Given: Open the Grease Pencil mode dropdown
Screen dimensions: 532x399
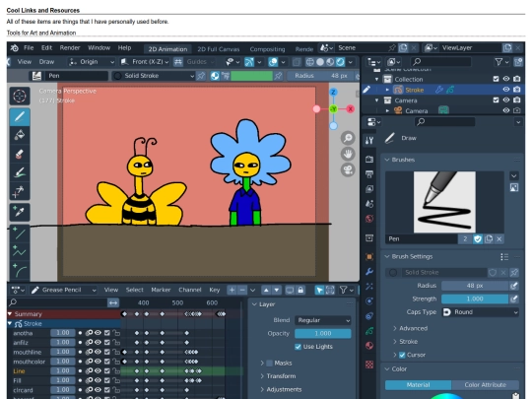Looking at the screenshot, I should coord(64,290).
